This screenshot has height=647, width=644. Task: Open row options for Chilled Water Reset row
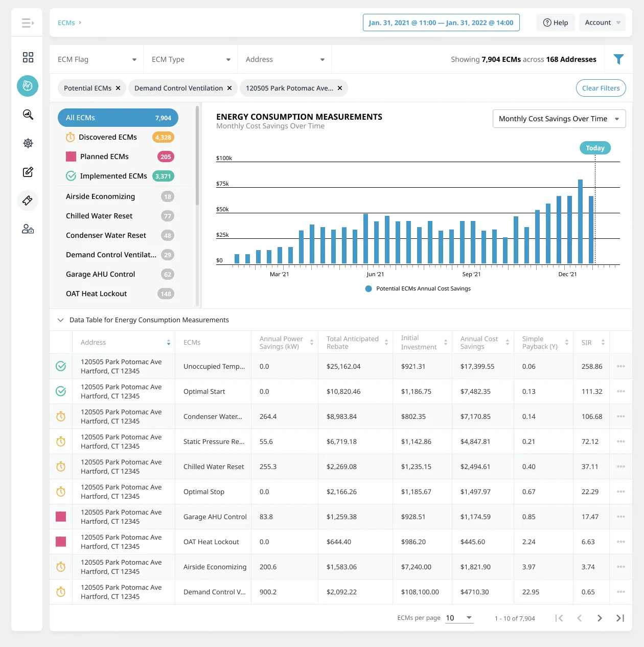(x=621, y=466)
